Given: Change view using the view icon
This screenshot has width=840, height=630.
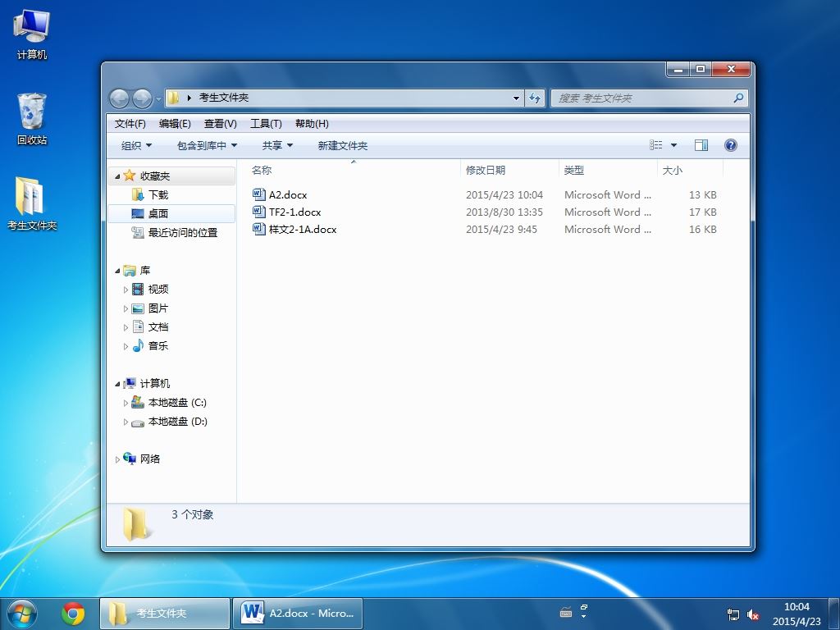Looking at the screenshot, I should tap(655, 145).
